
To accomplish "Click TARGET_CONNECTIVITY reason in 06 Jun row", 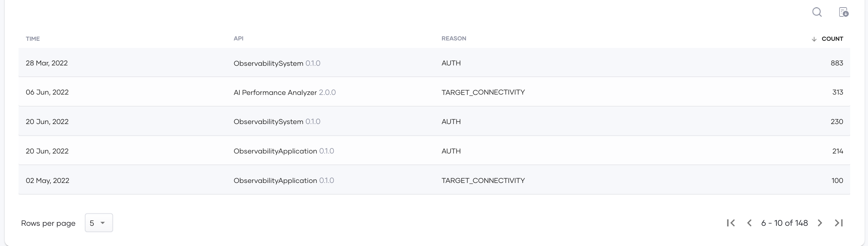I will [x=483, y=92].
